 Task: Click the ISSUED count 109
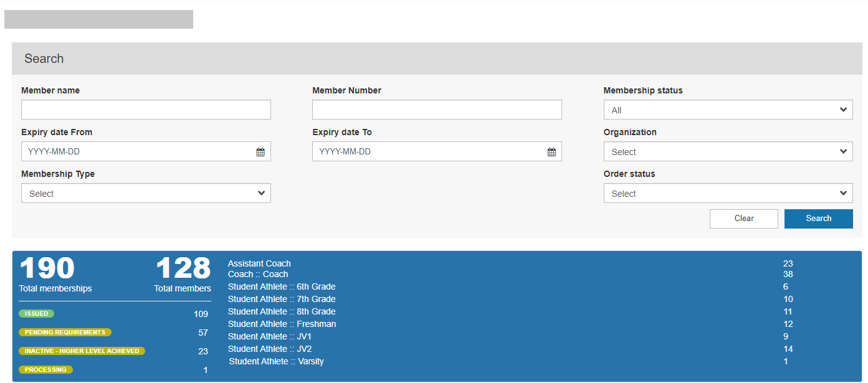201,314
